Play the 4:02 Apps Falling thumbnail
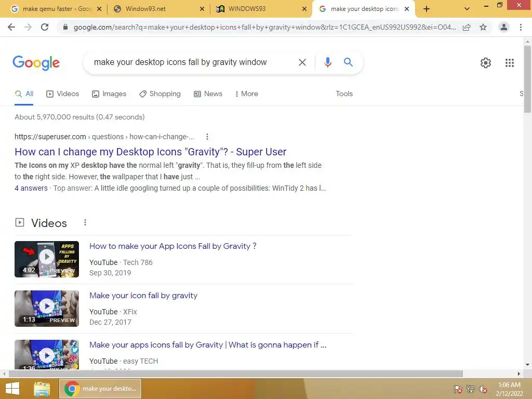The image size is (532, 399). point(47,259)
